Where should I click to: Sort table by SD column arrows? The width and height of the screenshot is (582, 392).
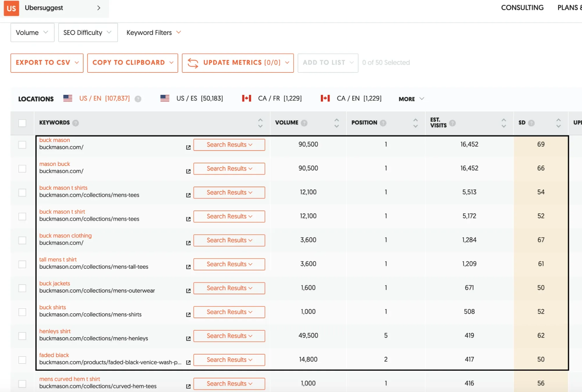tap(558, 123)
